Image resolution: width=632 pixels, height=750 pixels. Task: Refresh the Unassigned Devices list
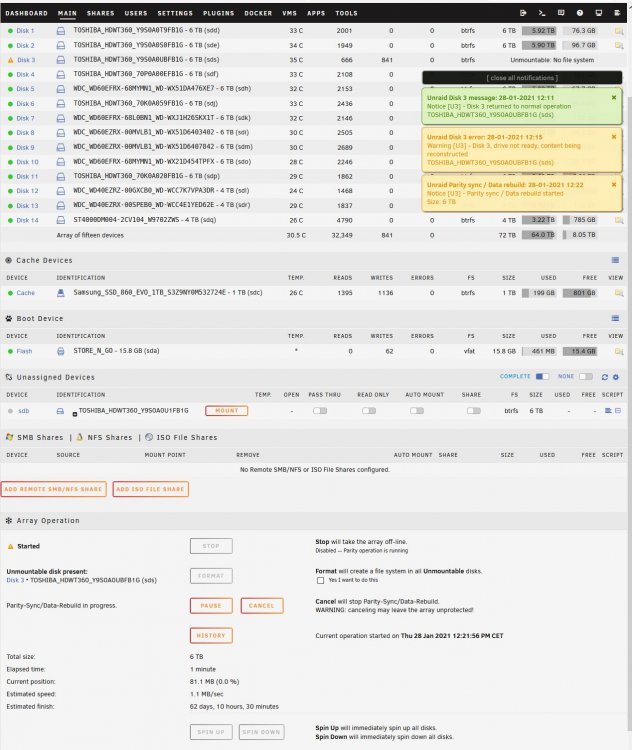pyautogui.click(x=605, y=377)
